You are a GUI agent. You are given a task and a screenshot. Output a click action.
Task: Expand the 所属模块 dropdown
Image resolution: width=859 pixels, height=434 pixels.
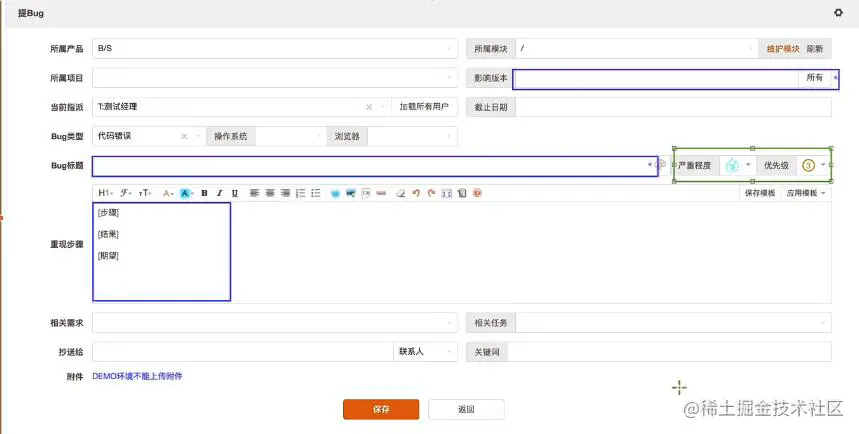coord(637,49)
